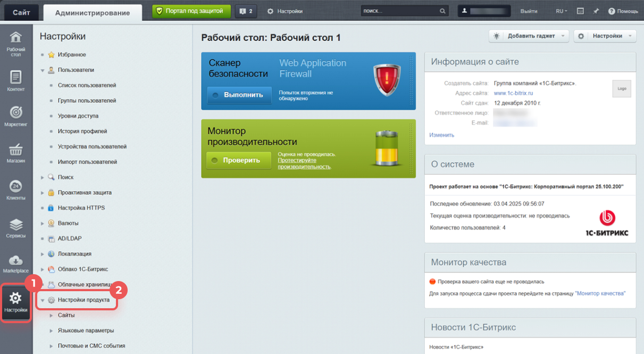
Task: Click the Избранное star icon in tree
Action: 52,55
